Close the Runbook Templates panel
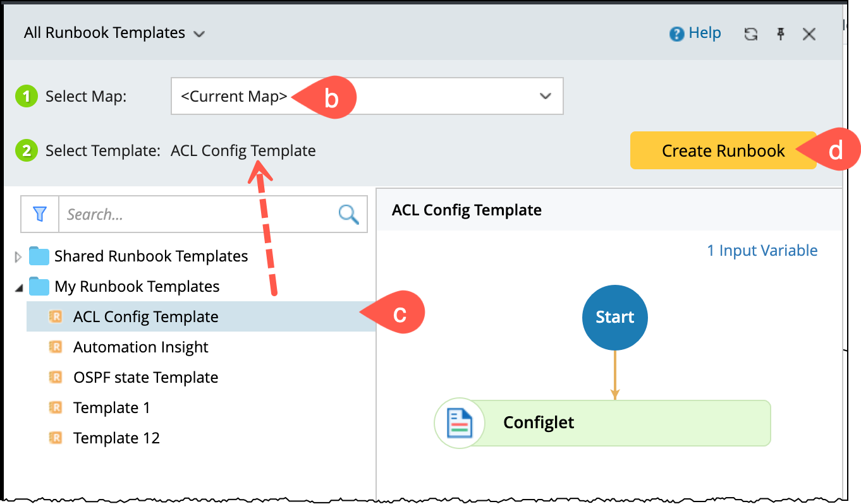 [809, 34]
